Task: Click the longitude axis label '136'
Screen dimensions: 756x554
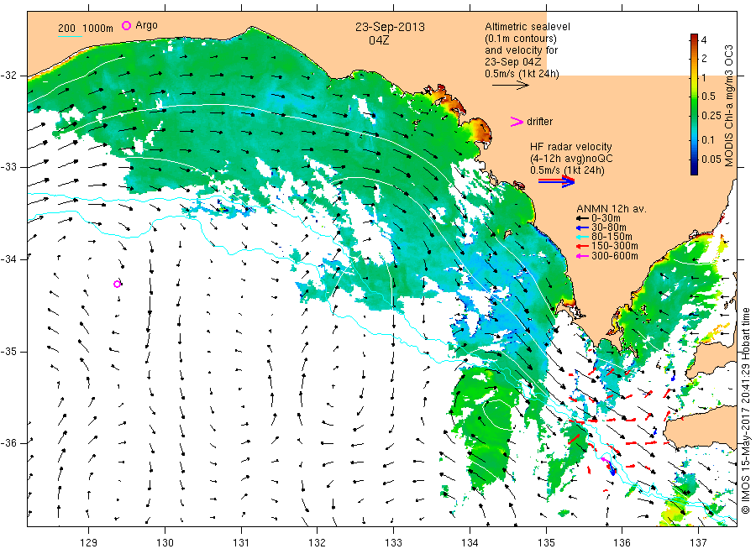Action: pos(622,543)
